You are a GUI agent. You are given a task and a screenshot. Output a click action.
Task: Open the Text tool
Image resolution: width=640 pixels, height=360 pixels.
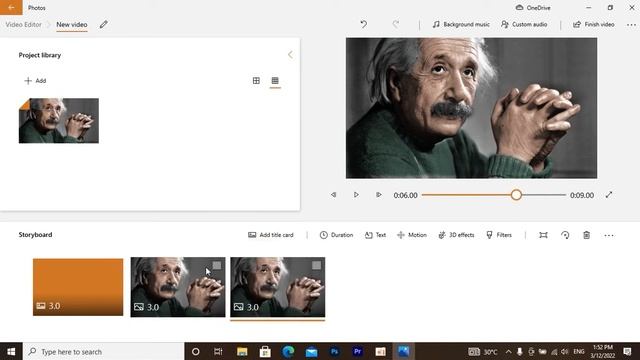tap(375, 235)
